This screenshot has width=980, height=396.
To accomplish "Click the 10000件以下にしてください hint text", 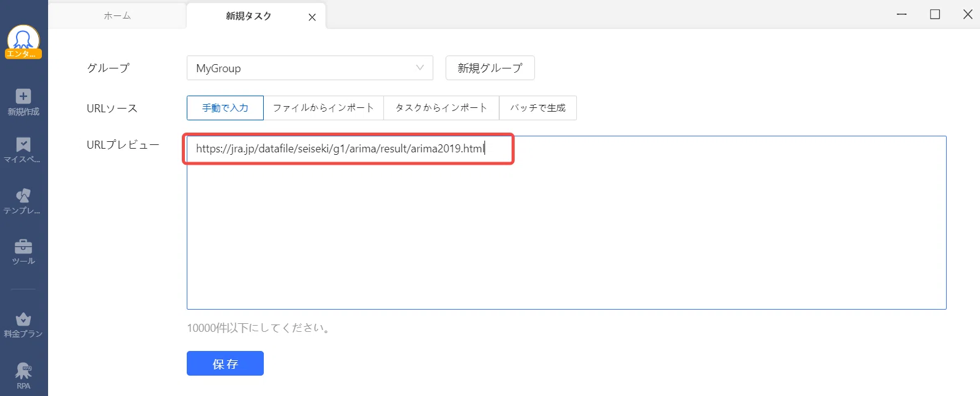I will [258, 328].
